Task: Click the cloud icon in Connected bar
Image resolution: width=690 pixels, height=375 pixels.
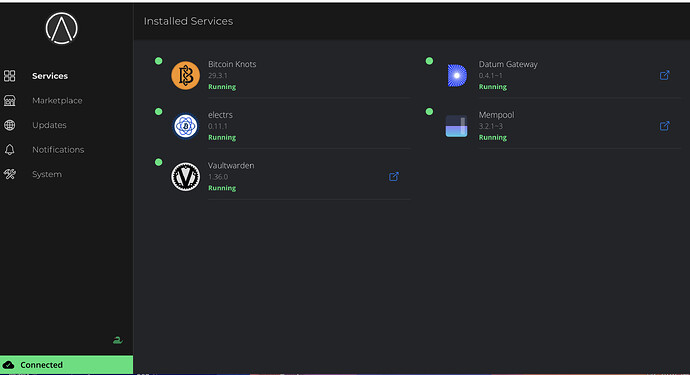Action: tap(8, 365)
